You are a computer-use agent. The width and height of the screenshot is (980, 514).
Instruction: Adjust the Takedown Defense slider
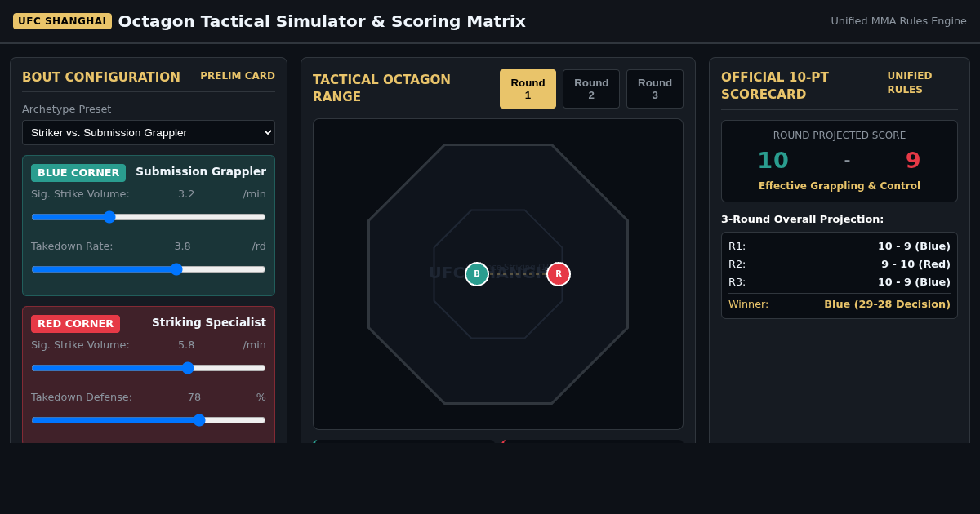tap(149, 420)
